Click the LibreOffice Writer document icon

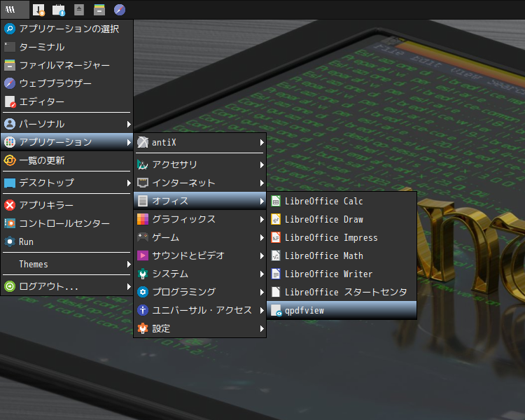pos(276,274)
